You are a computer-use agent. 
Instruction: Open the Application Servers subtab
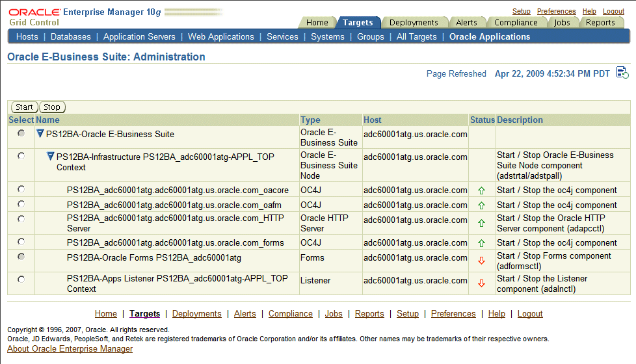click(139, 37)
